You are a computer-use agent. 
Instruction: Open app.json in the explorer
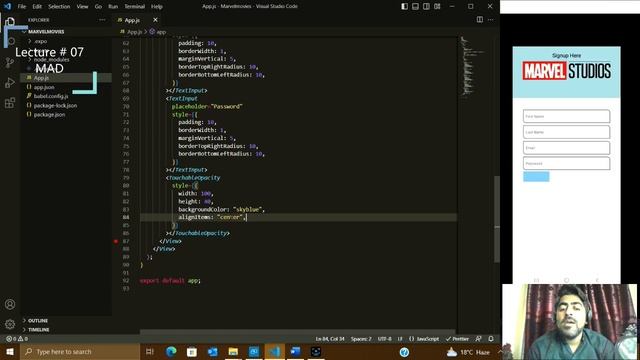click(x=66, y=87)
